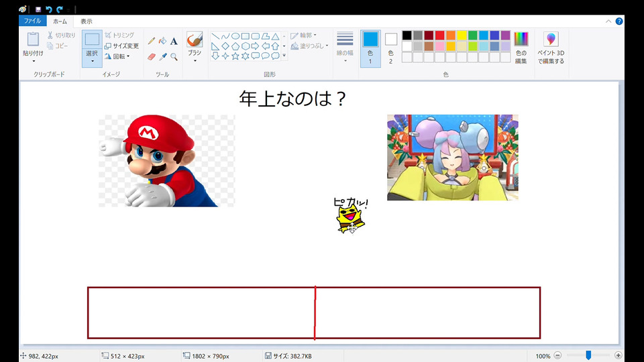Choose the isosceles Triangle shape

coord(275,36)
